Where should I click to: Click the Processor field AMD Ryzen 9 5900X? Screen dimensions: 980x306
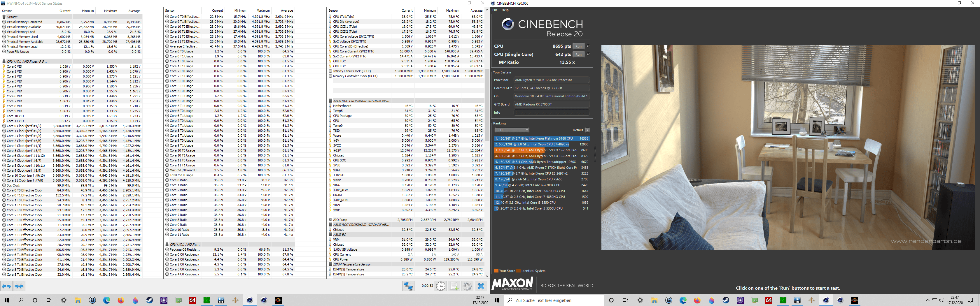pyautogui.click(x=552, y=80)
